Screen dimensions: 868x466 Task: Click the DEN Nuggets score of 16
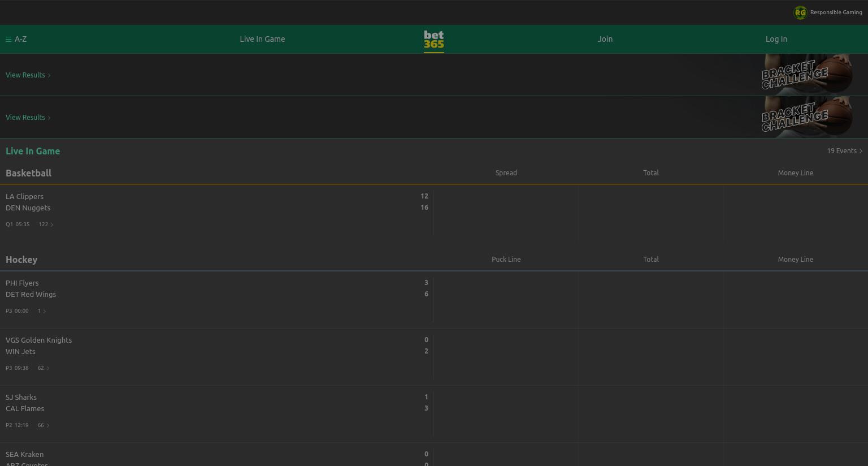coord(424,208)
